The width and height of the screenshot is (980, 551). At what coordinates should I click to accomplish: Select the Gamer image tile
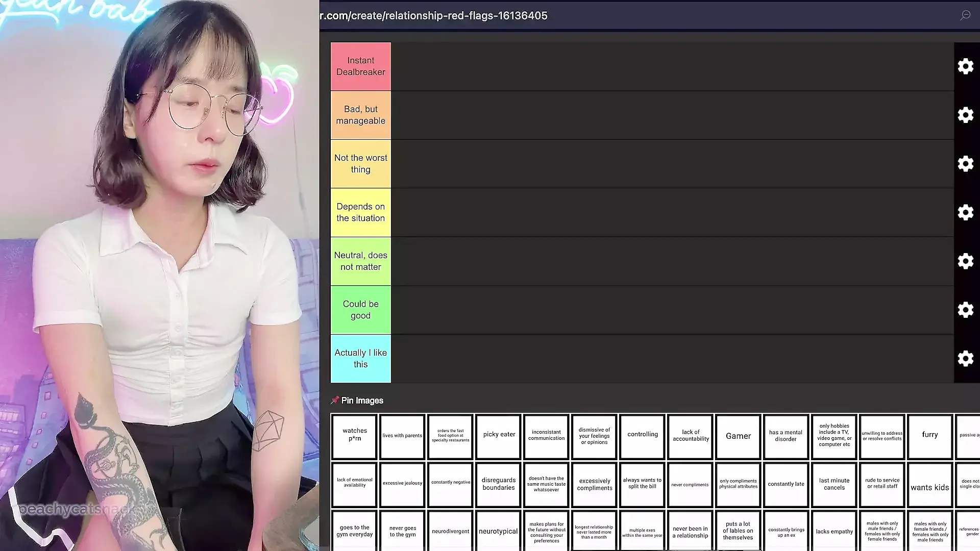point(738,436)
